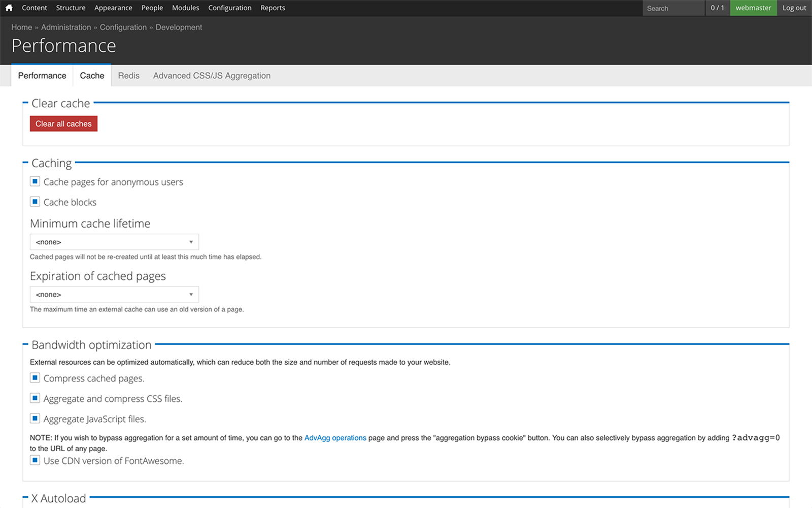
Task: Open the Minimum cache lifetime dropdown
Action: 114,242
